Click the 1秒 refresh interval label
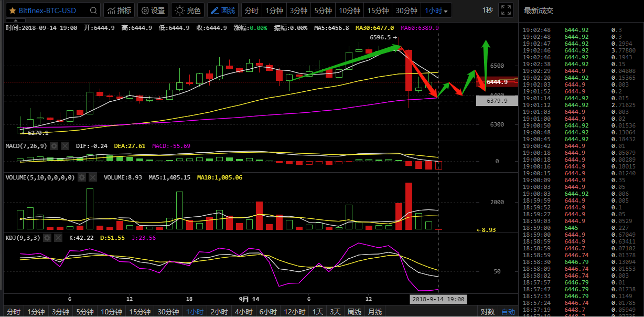Viewport: 644px width, 317px height. (x=487, y=10)
